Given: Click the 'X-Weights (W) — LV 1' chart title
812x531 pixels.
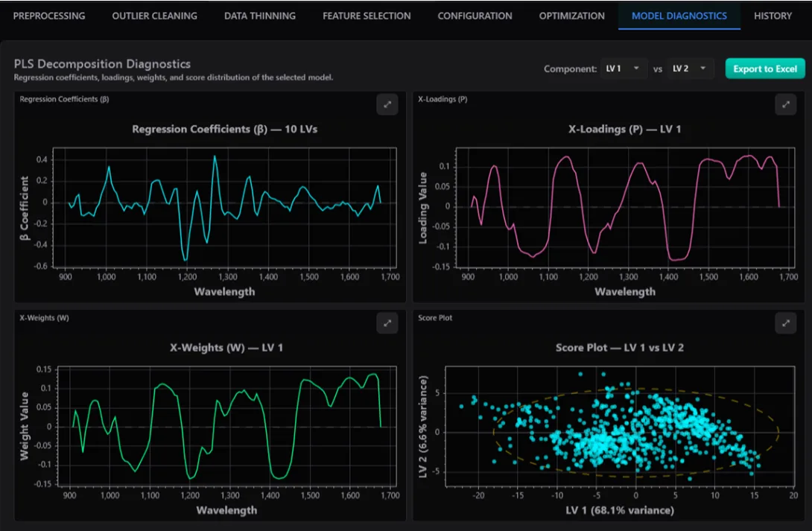Looking at the screenshot, I should coord(226,348).
